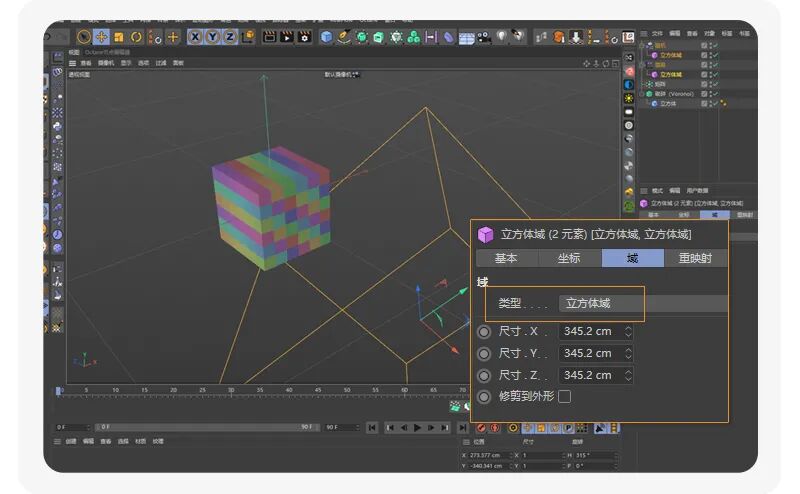Click the timeline preview range bar
The height and width of the screenshot is (494, 800).
[207, 427]
